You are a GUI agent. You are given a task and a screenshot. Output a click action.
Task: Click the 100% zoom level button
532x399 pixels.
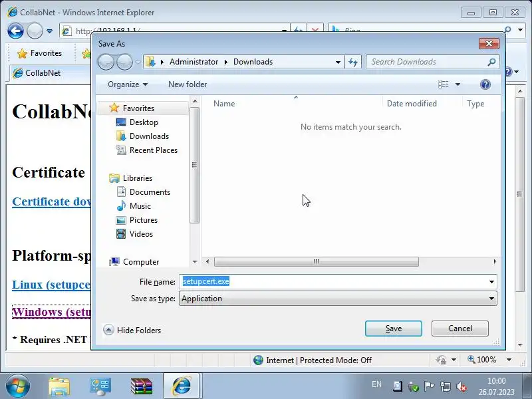[482, 360]
